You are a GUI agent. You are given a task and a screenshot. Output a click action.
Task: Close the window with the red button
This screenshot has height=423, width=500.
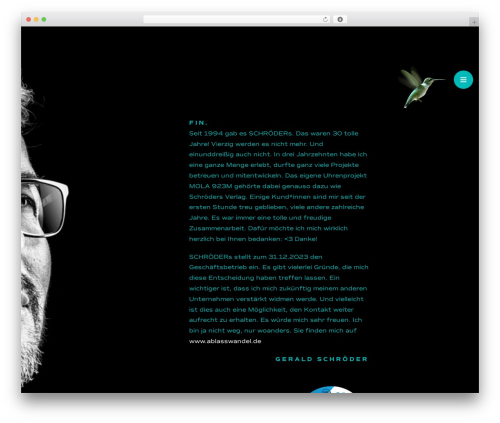(29, 20)
